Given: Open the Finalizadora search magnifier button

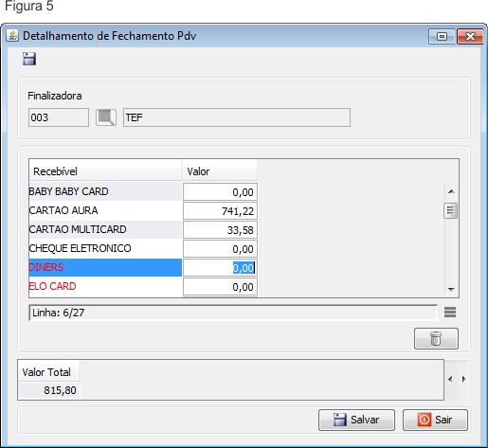Looking at the screenshot, I should [106, 117].
